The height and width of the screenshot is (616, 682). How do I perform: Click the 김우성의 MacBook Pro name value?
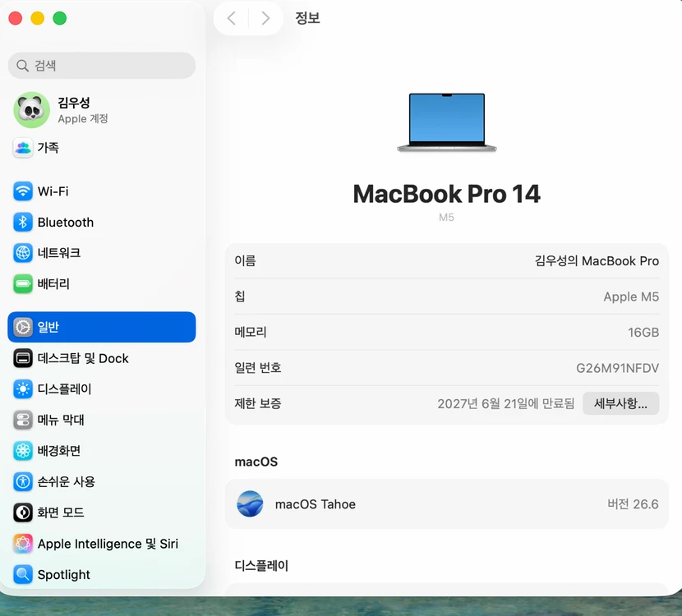[597, 261]
